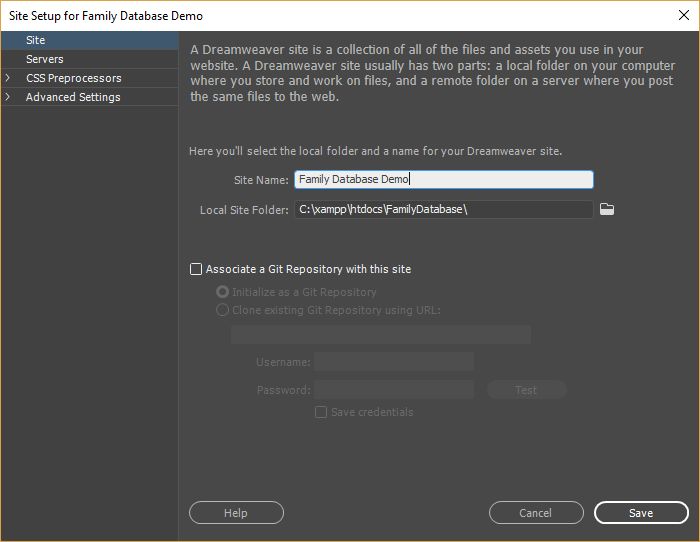
Task: Select the CSS Preprocessors category label
Action: (x=74, y=78)
